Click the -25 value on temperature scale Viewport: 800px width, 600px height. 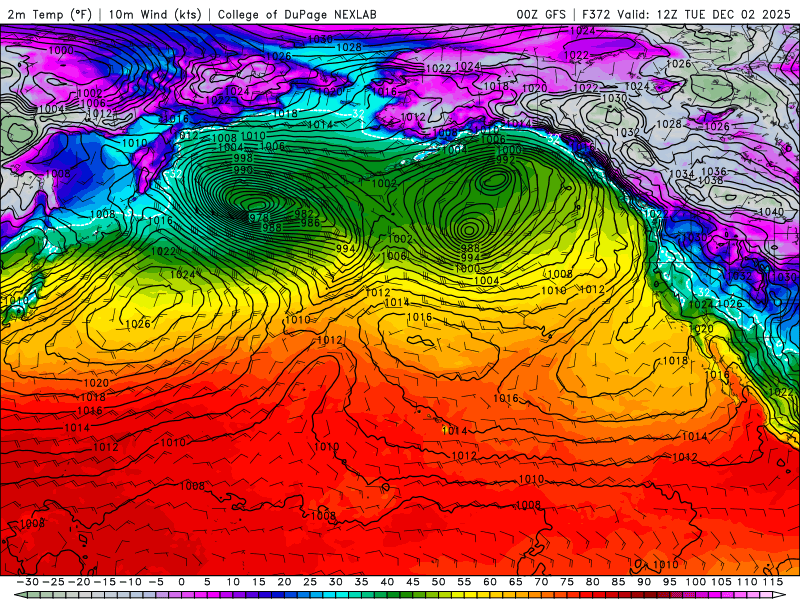(53, 582)
